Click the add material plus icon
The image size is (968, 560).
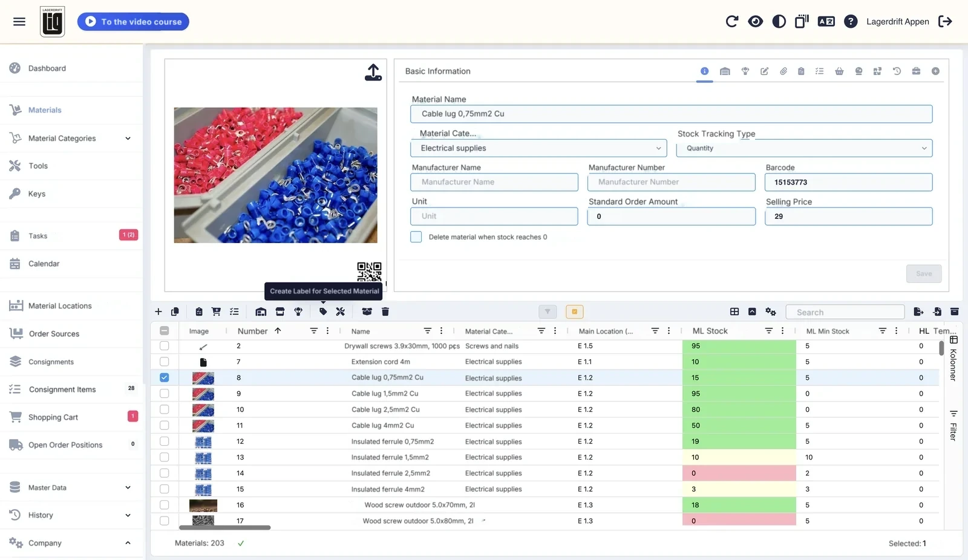(159, 311)
